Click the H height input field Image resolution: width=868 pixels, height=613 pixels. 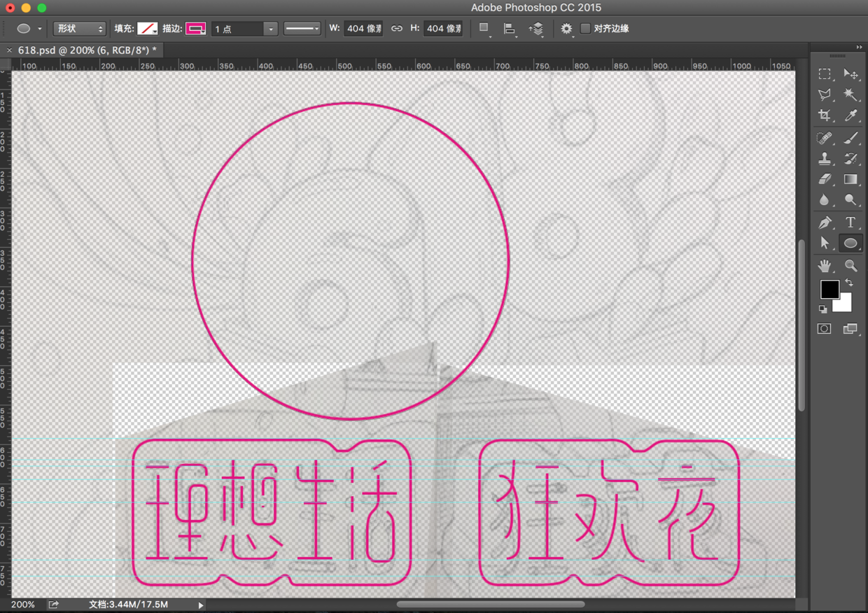[444, 29]
